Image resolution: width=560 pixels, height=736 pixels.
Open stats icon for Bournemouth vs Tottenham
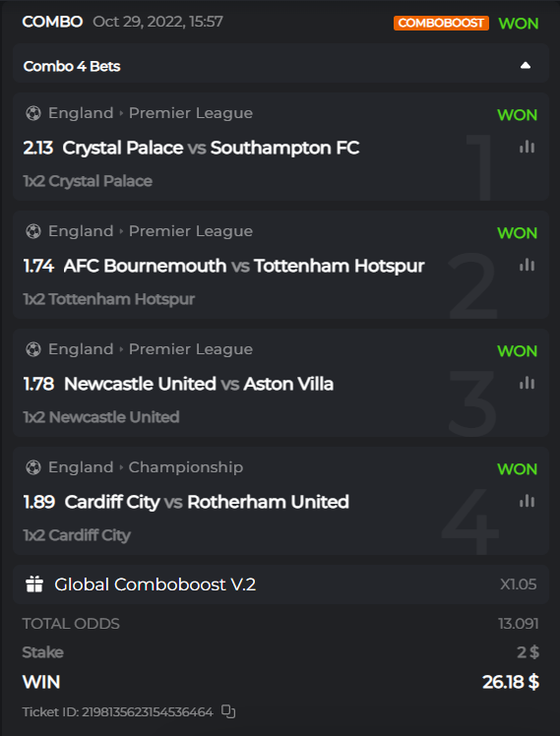click(527, 266)
